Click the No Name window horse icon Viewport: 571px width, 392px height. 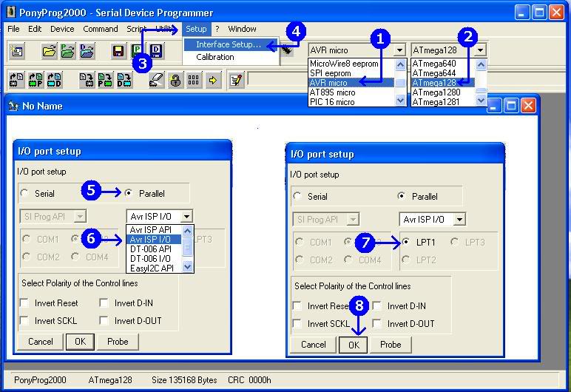pyautogui.click(x=13, y=106)
